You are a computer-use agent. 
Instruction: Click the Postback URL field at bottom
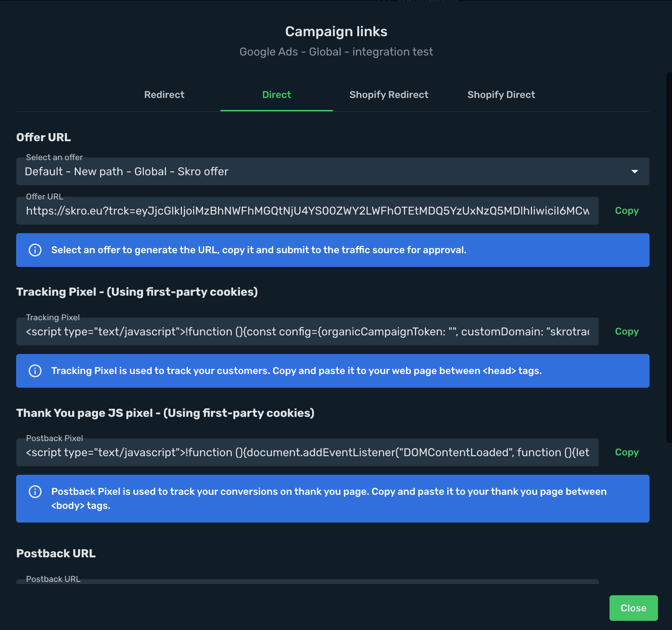308,582
